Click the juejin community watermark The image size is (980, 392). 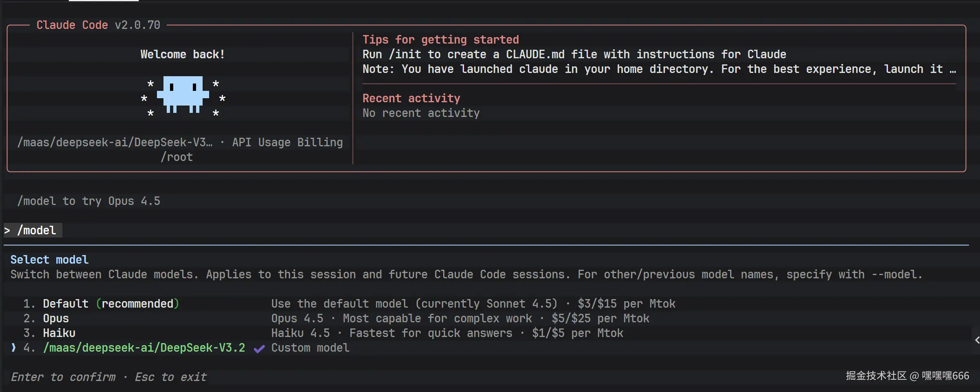(907, 376)
